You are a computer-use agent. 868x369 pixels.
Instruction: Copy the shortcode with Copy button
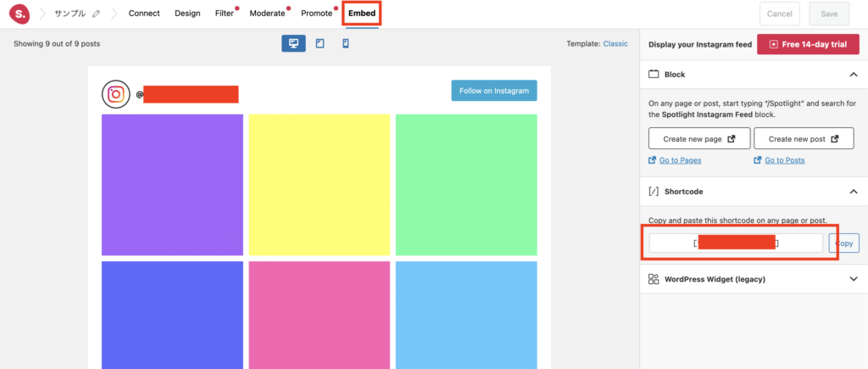click(x=844, y=243)
